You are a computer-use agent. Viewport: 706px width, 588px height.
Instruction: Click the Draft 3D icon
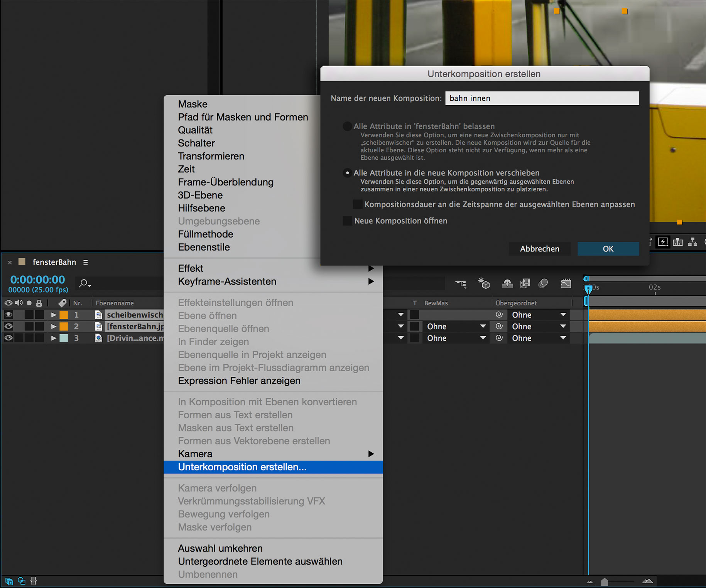point(484,284)
